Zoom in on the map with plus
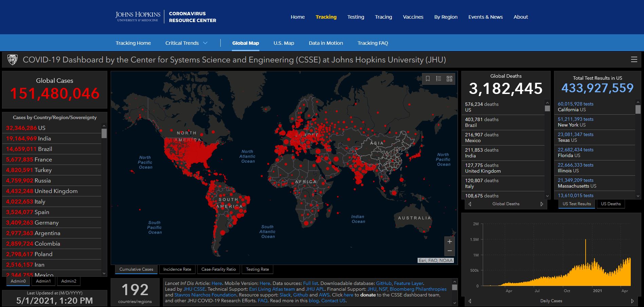This screenshot has height=307, width=644. [x=449, y=242]
